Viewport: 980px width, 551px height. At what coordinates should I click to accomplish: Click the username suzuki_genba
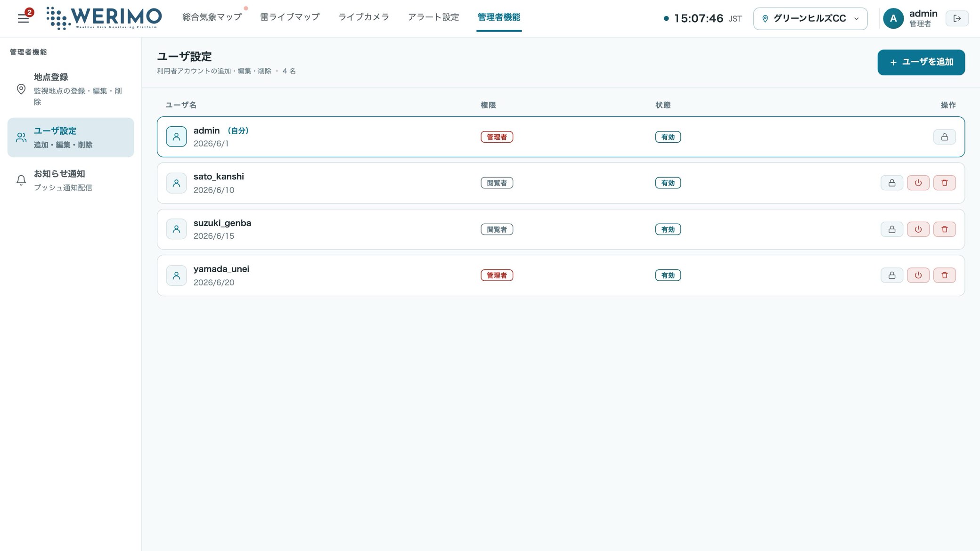222,223
